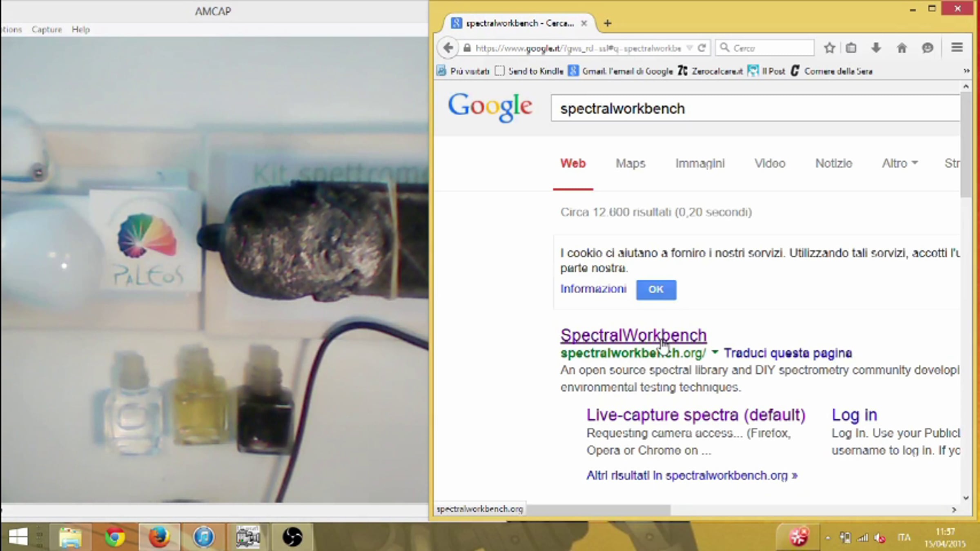
Task: Open a new tab with the plus button
Action: 608,23
